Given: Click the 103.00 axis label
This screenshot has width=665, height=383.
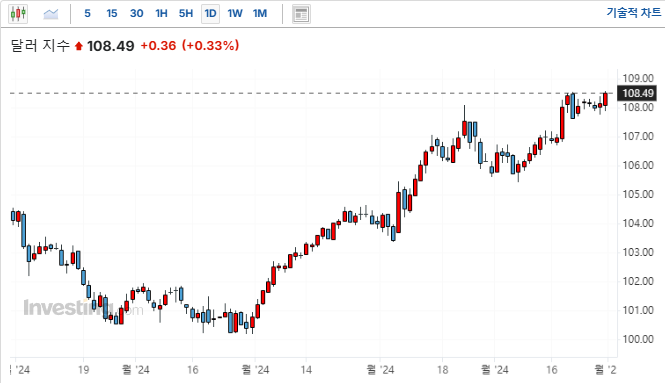Looking at the screenshot, I should [x=638, y=252].
